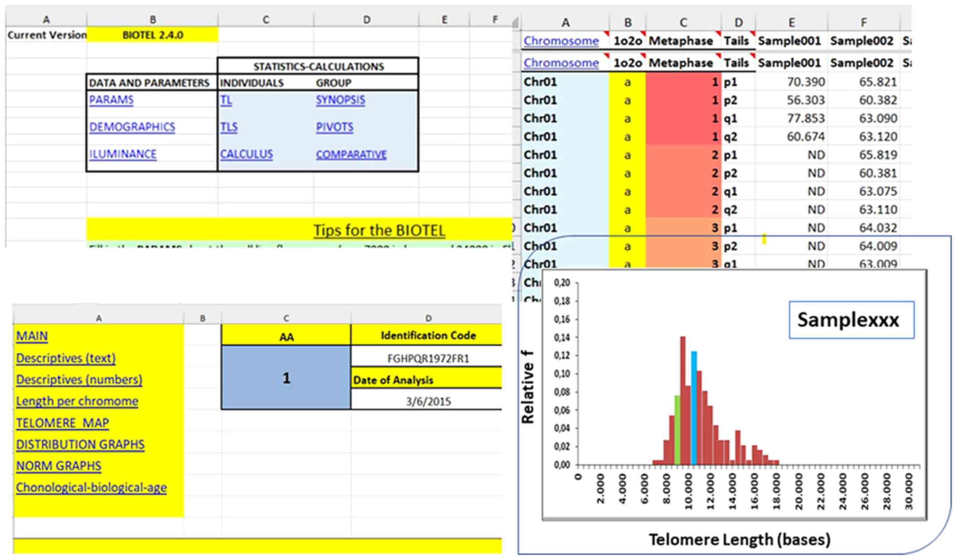Open Descriptives (text) link

coord(65,358)
